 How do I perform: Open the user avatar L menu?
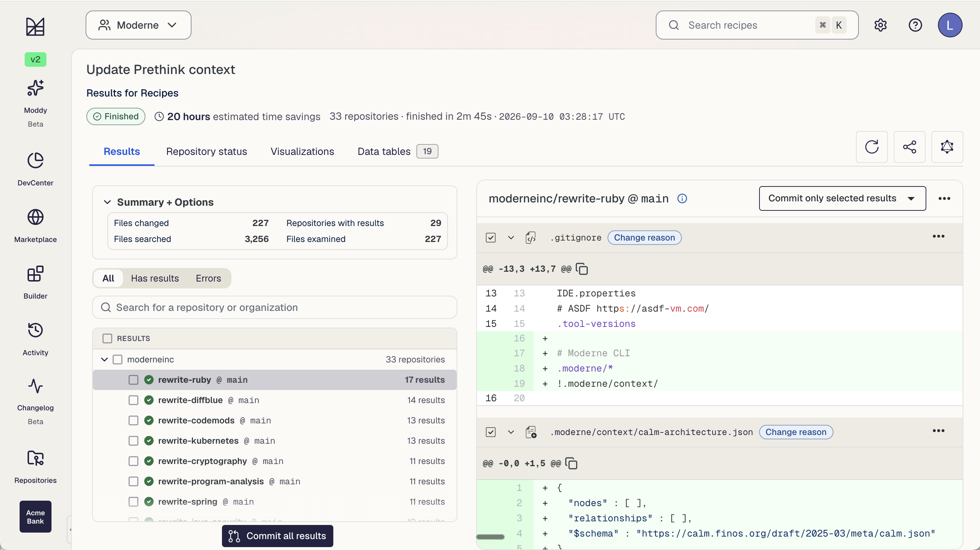pos(950,25)
